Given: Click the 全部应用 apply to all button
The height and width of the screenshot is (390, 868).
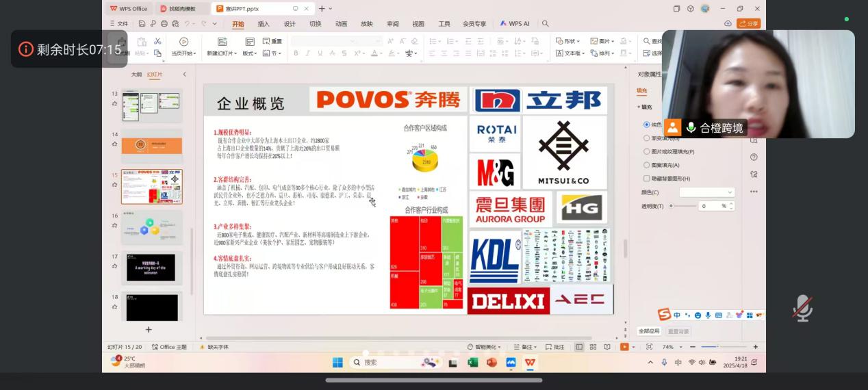Looking at the screenshot, I should coord(649,331).
